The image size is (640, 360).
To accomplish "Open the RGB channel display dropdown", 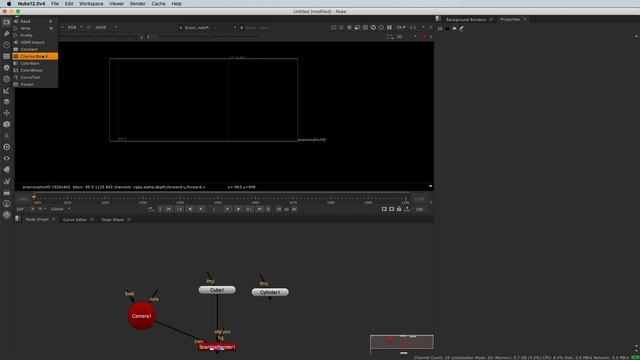I will (x=75, y=27).
